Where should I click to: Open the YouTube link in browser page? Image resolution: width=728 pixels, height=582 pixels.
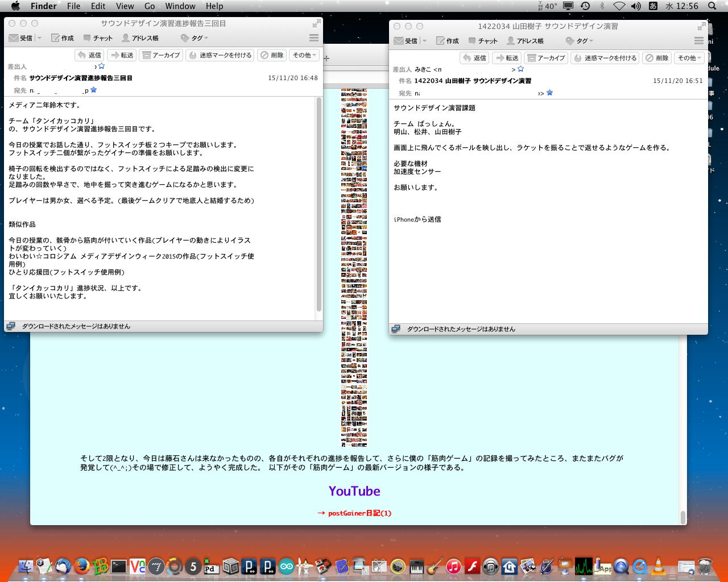point(354,491)
